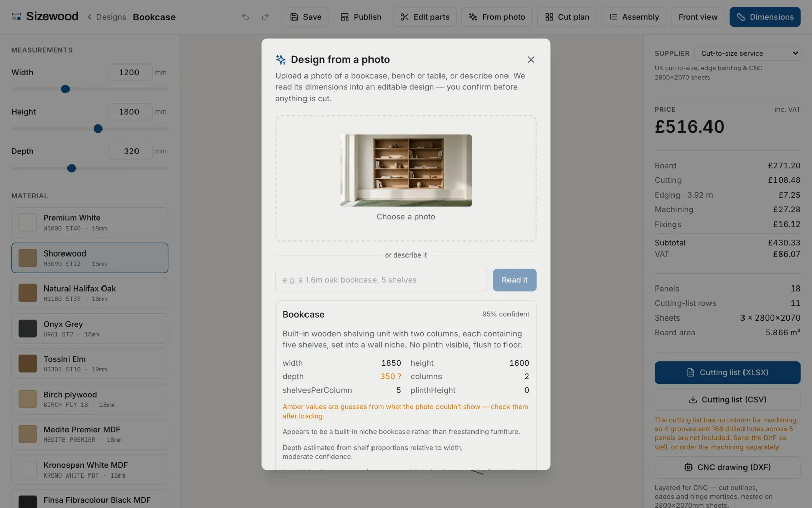Select Premium White material
Screen dimensions: 812x508
[90, 223]
